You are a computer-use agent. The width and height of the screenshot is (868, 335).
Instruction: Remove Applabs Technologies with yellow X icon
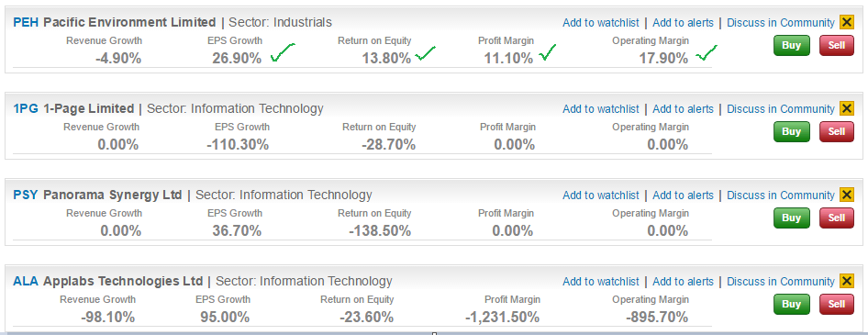click(x=846, y=281)
